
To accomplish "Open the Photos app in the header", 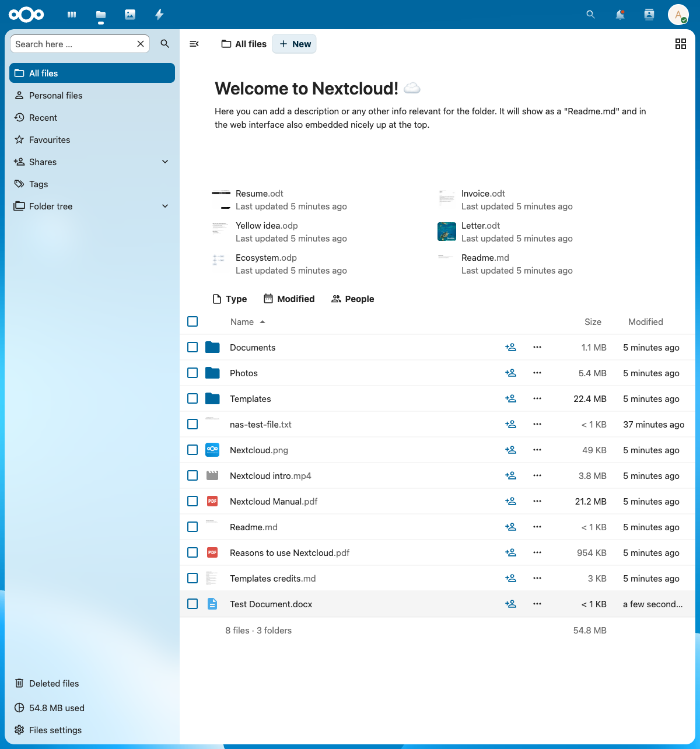I will pos(129,15).
